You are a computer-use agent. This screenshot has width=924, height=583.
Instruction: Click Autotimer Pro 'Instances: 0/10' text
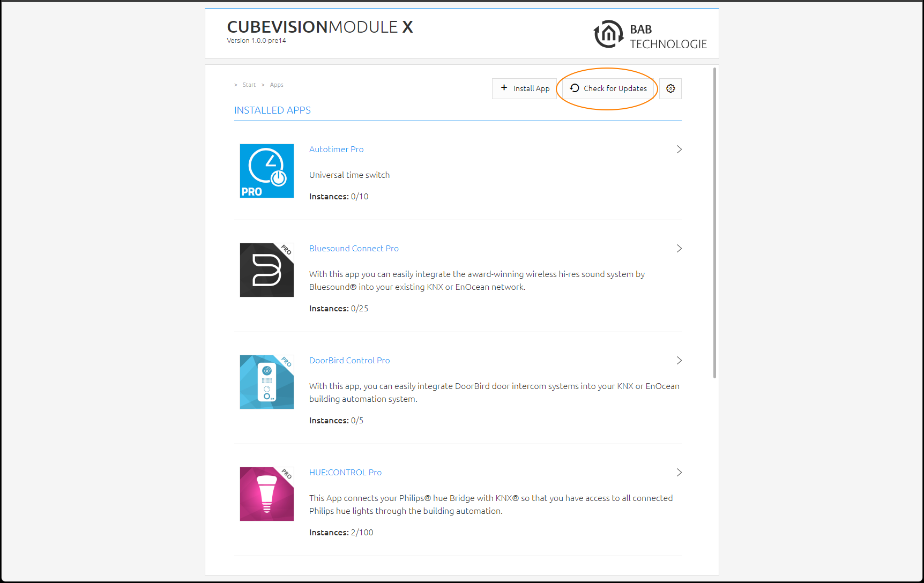coord(339,197)
